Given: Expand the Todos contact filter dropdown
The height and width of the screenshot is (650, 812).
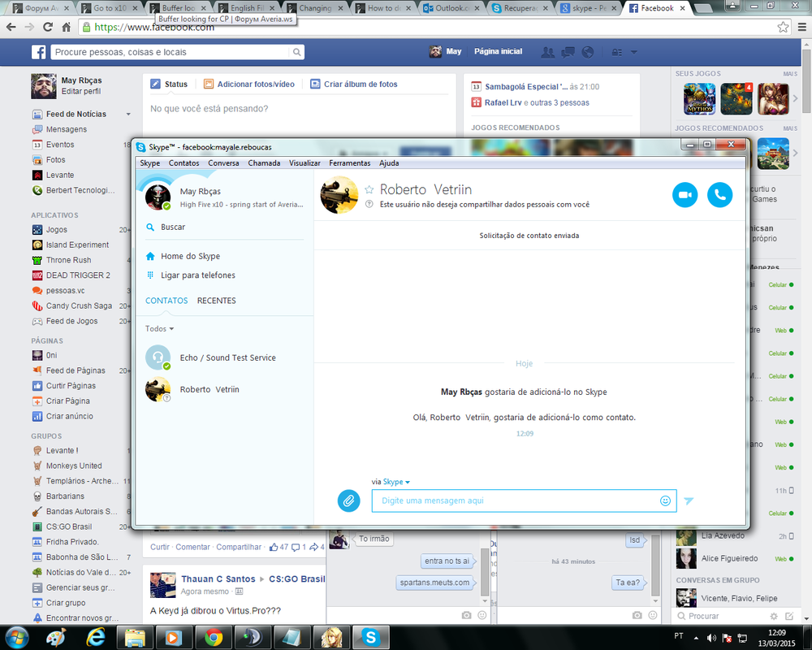Looking at the screenshot, I should click(x=159, y=329).
